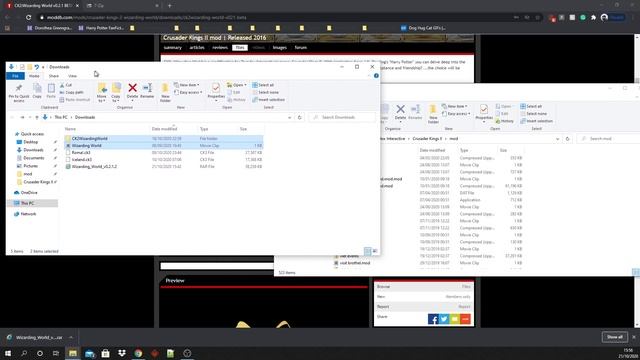Viewport: 640px width, 360px height.
Task: Click Select all in mod window ribbon
Action: (x=531, y=106)
